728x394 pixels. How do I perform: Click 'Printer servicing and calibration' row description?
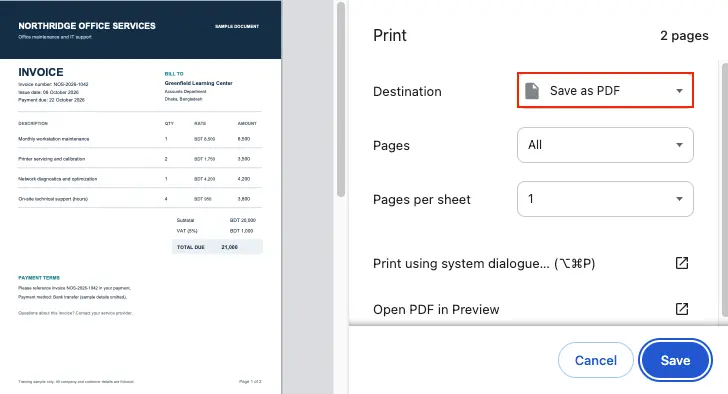52,159
